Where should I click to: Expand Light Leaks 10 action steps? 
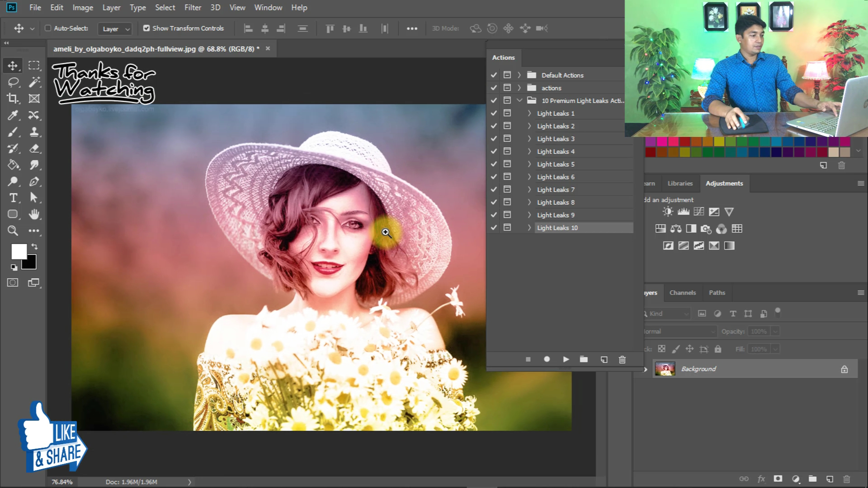click(x=529, y=228)
